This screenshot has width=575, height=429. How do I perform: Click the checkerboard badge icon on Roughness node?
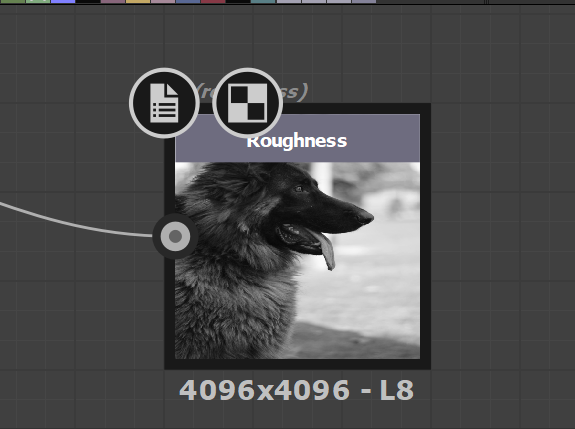pos(248,103)
